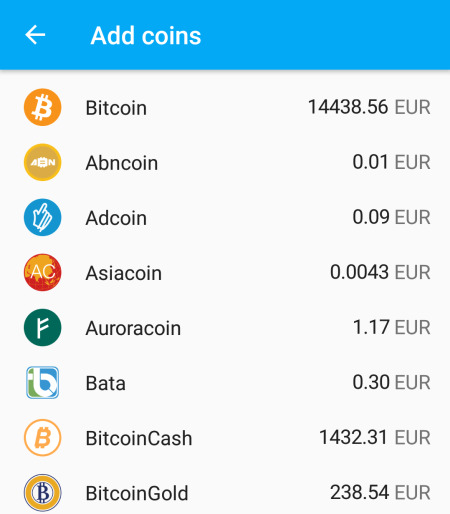Select BitcoinGold label
Screen dimensions: 450x514
click(x=137, y=493)
